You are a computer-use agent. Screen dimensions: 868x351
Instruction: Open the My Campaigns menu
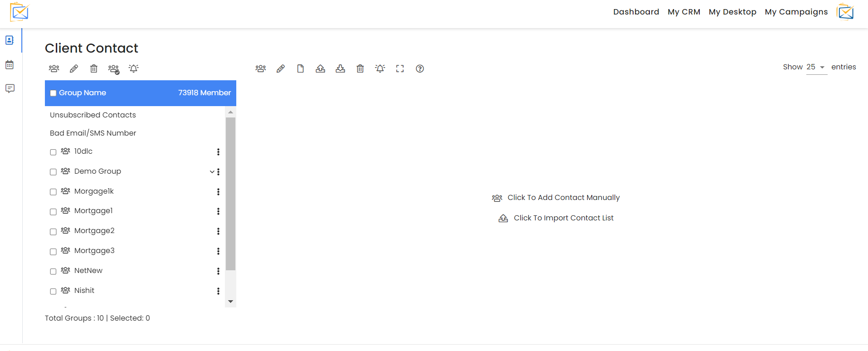(796, 12)
